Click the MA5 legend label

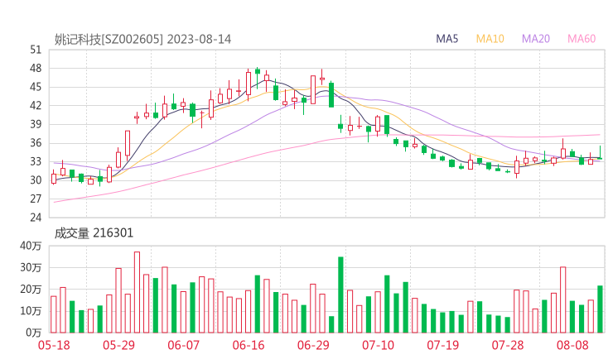click(x=446, y=39)
